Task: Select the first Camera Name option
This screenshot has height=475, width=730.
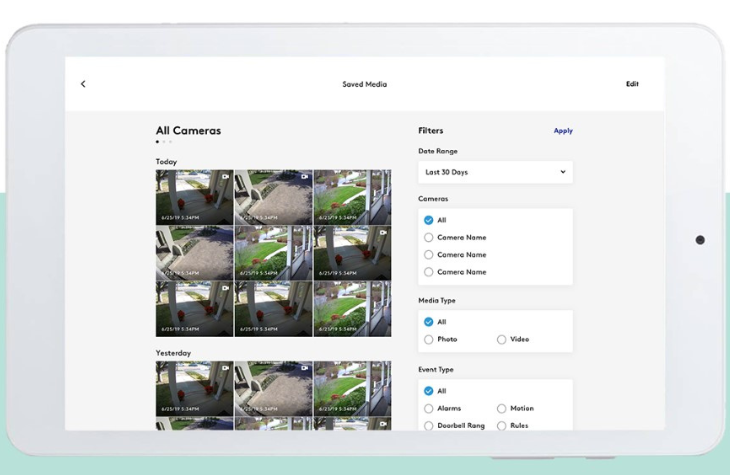Action: click(429, 238)
